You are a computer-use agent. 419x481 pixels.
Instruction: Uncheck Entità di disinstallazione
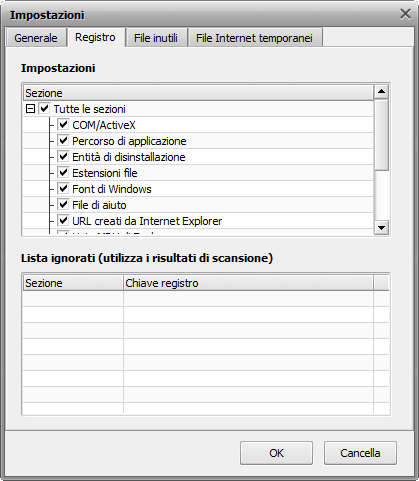63,157
